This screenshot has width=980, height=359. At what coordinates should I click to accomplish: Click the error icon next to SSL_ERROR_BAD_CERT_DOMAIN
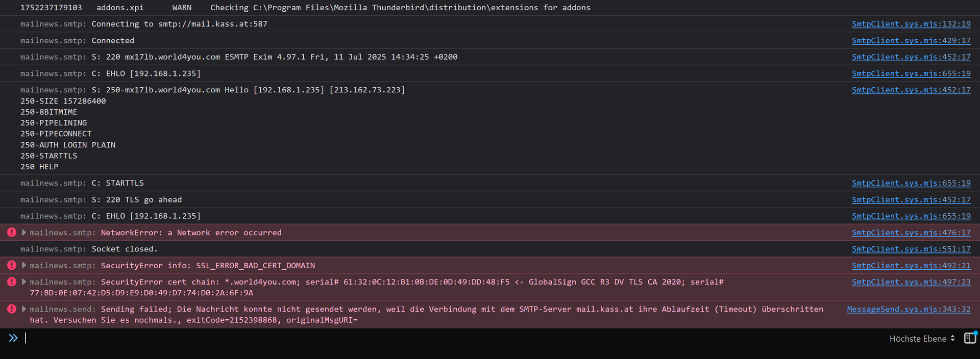pyautogui.click(x=12, y=265)
